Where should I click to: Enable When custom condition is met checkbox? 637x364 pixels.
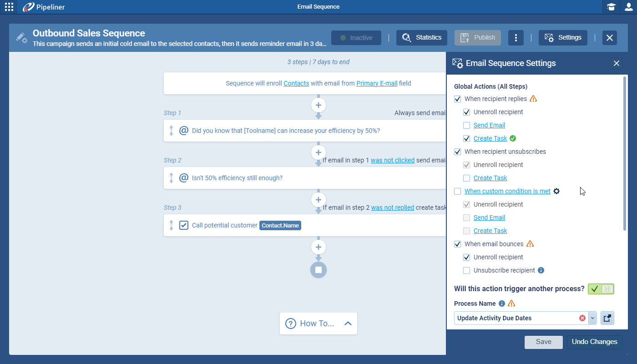click(458, 191)
